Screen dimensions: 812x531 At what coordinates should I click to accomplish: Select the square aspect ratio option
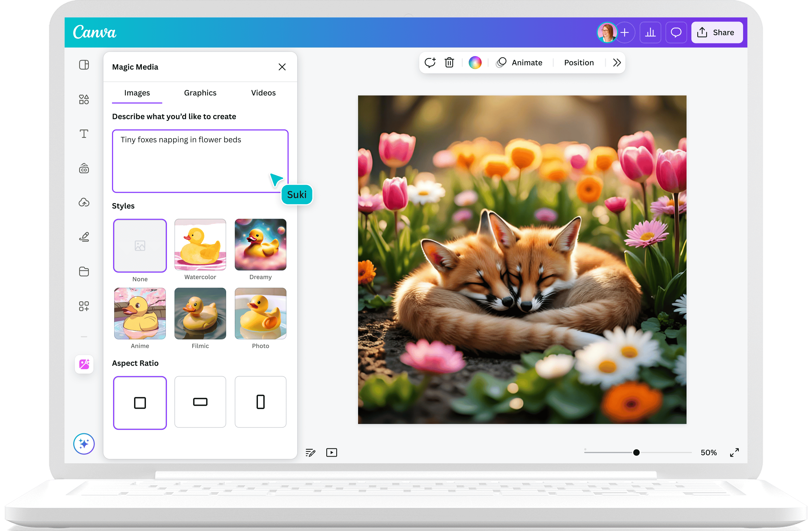click(140, 403)
